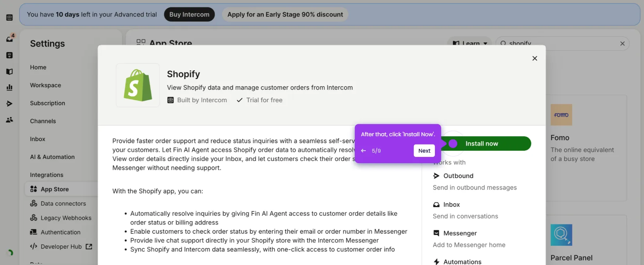
Task: Open Home in Settings sidebar
Action: (38, 67)
